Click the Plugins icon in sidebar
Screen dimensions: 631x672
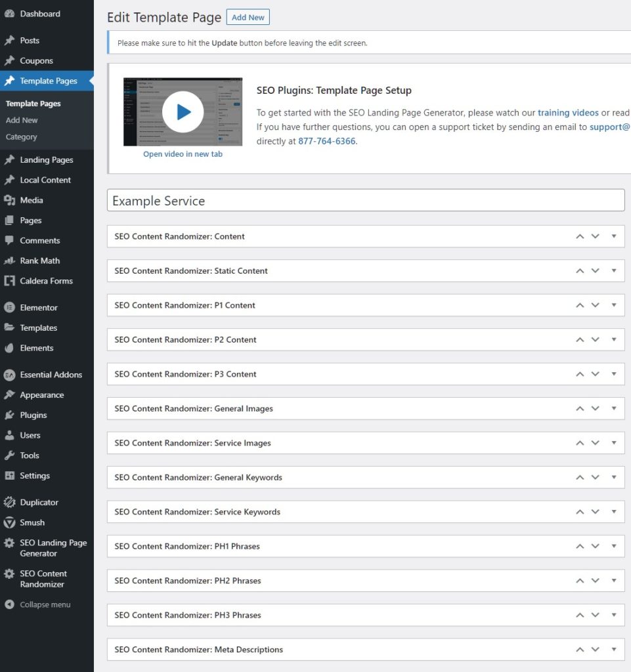tap(9, 415)
